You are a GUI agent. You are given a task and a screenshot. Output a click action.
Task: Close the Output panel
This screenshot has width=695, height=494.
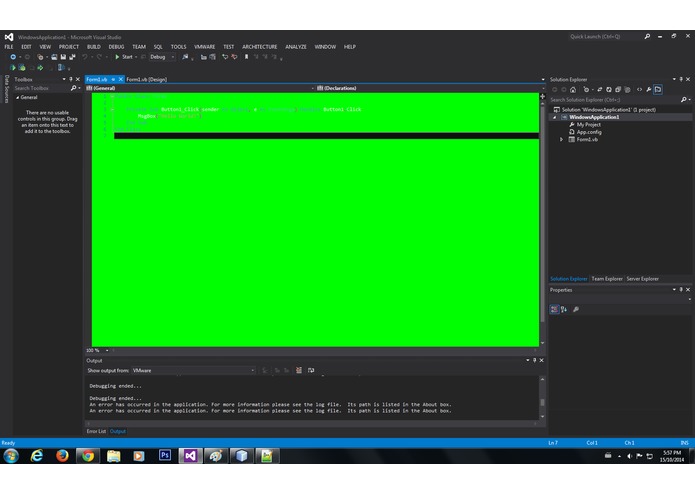541,360
